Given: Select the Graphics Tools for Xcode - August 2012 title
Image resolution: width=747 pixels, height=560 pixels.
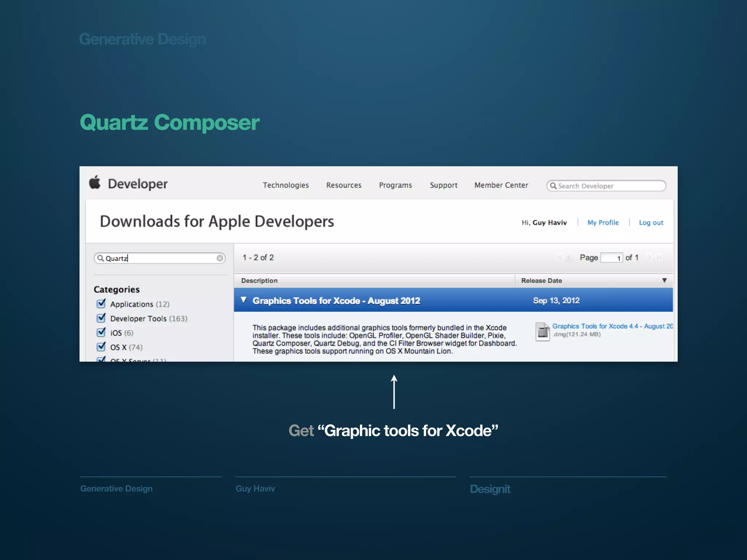Looking at the screenshot, I should [336, 301].
